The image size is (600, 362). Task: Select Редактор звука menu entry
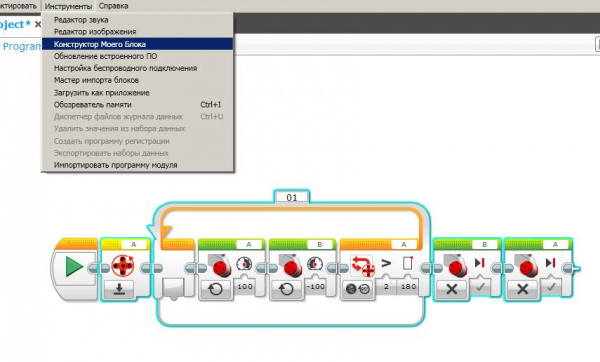coord(81,20)
